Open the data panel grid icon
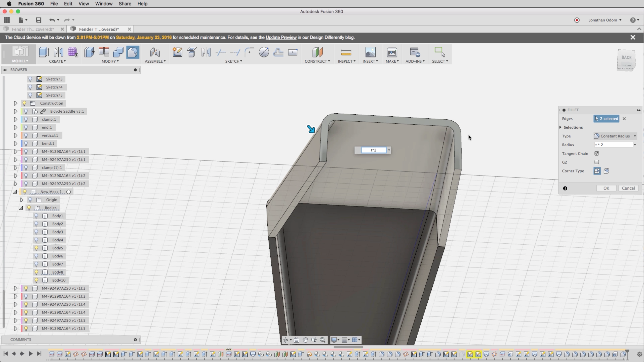644x362 pixels. tap(7, 20)
